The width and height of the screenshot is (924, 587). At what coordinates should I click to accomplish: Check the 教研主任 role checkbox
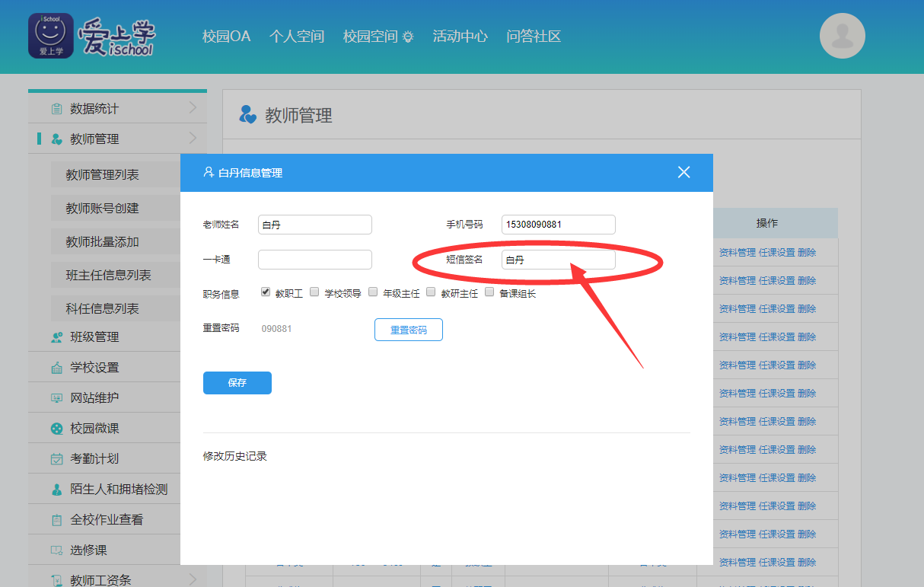pos(431,292)
